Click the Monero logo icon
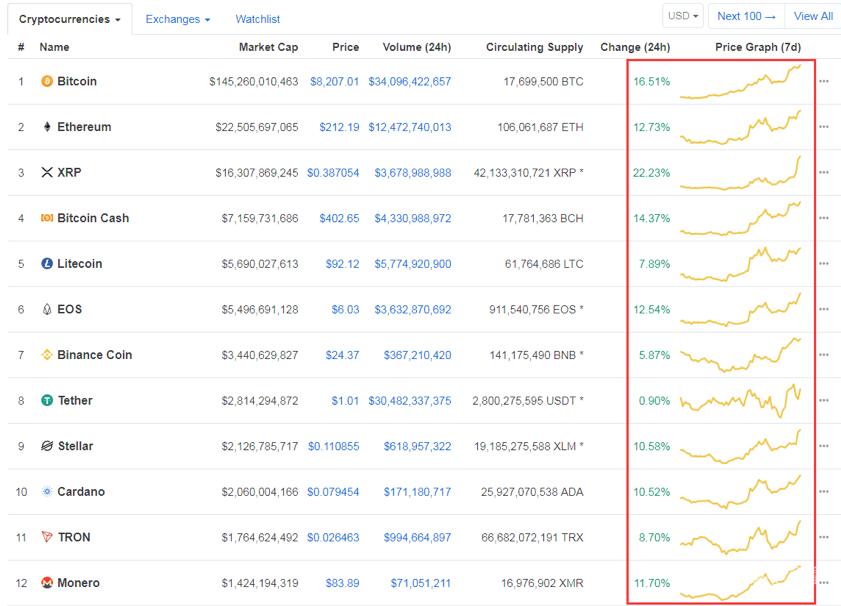Image resolution: width=841 pixels, height=606 pixels. [47, 582]
